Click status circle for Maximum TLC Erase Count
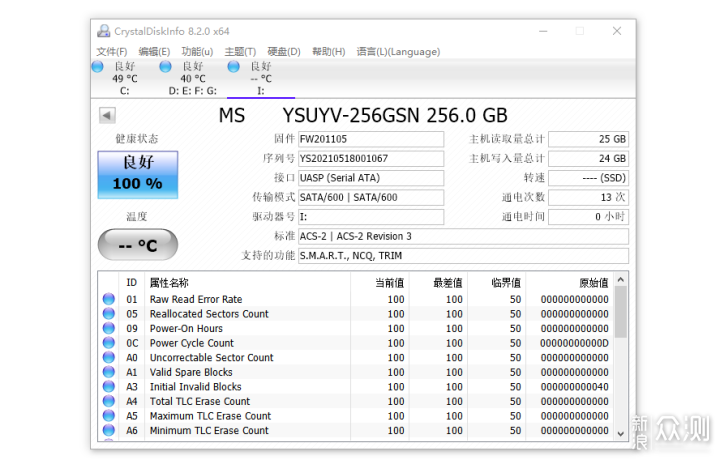720x460 pixels. [109, 416]
